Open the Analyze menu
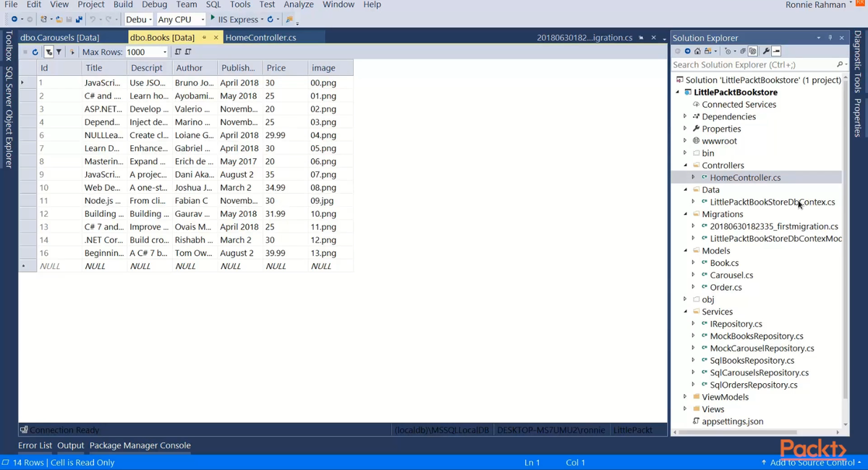The width and height of the screenshot is (868, 470). (x=299, y=4)
